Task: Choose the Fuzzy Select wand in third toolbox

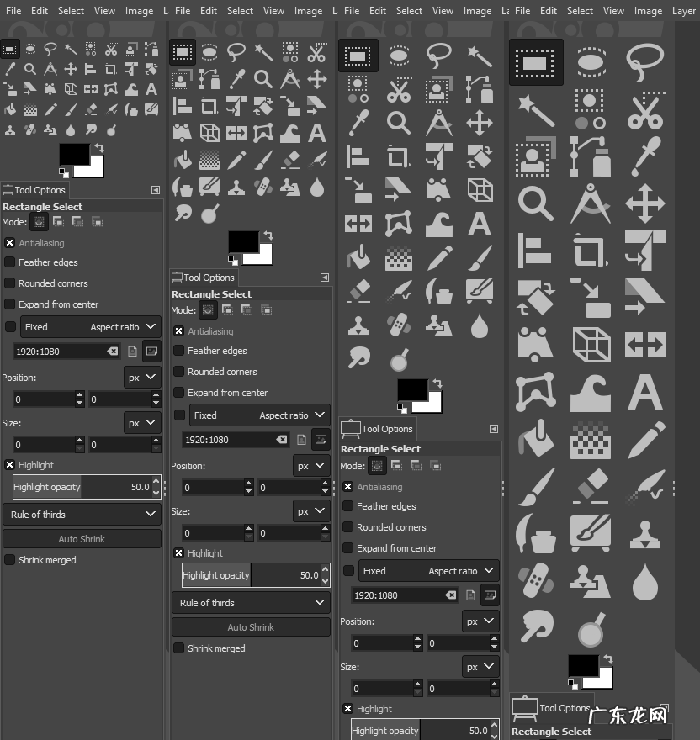Action: (480, 56)
